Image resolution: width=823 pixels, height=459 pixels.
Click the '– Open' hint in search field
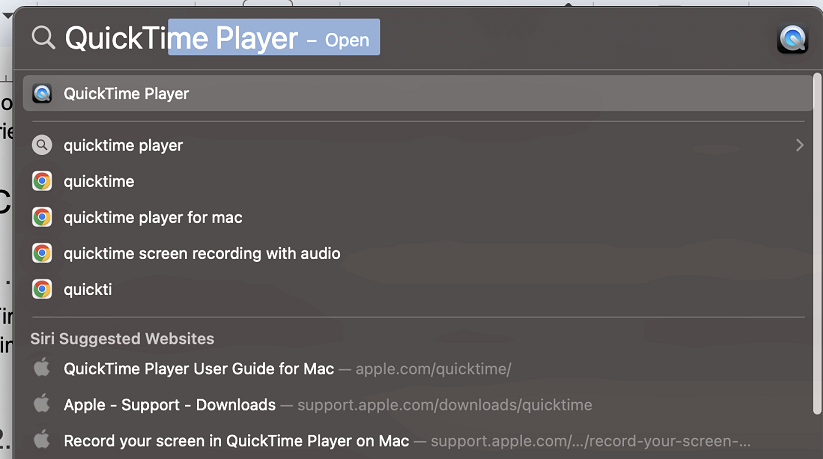tap(339, 40)
